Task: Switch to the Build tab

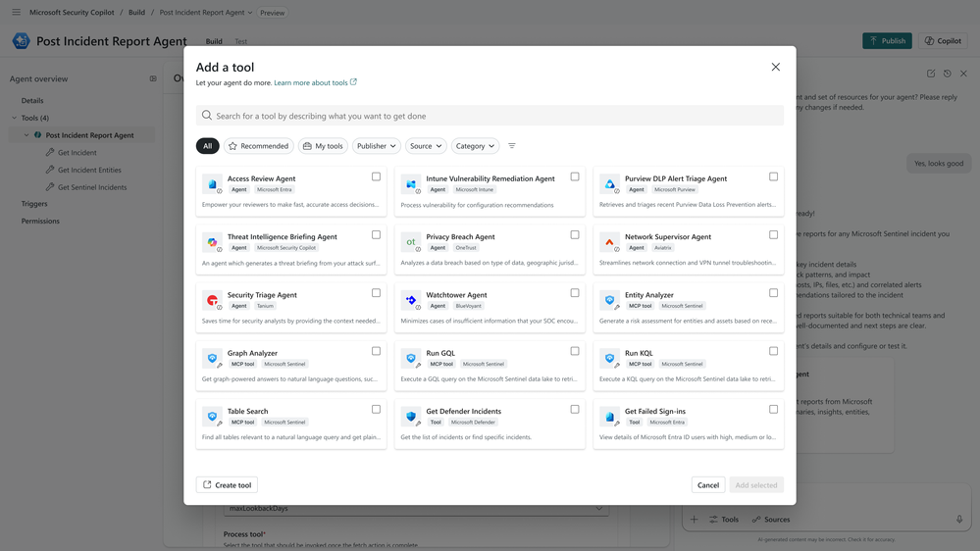Action: [214, 41]
